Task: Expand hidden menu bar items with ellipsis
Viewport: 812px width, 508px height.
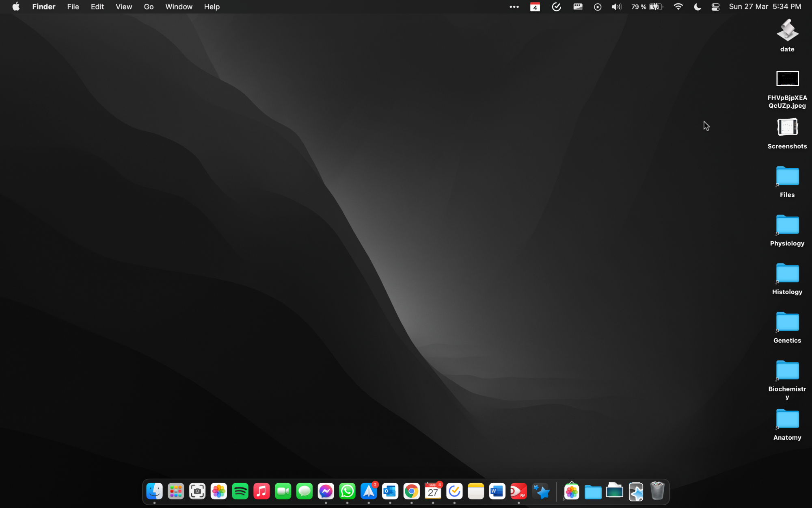Action: click(x=514, y=7)
